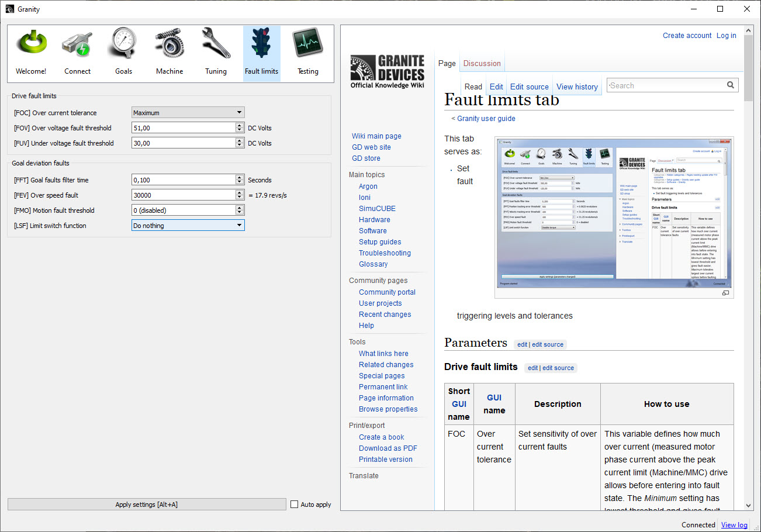The height and width of the screenshot is (532, 761).
Task: Select the Read tab
Action: pos(473,87)
